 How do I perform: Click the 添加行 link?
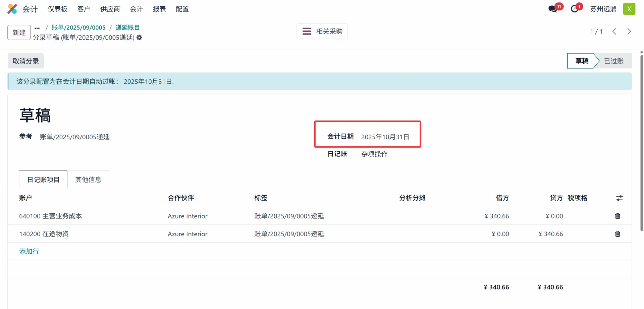click(x=29, y=251)
